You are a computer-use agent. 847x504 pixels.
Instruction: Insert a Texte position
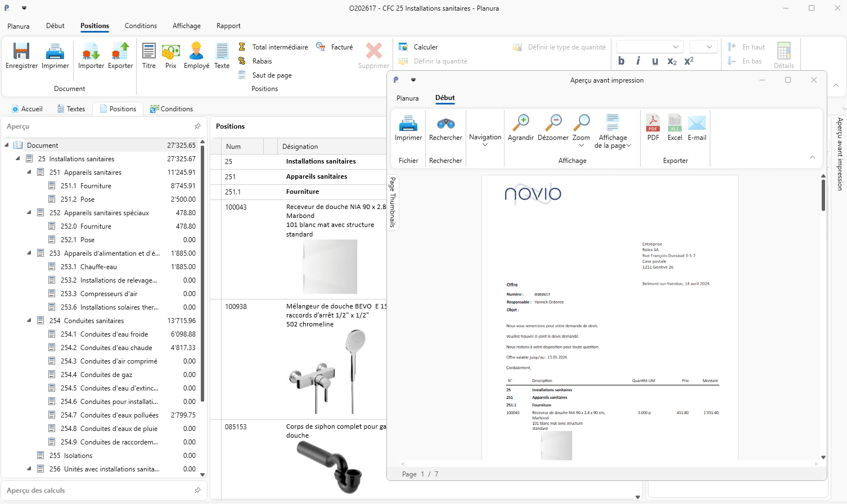click(x=222, y=56)
